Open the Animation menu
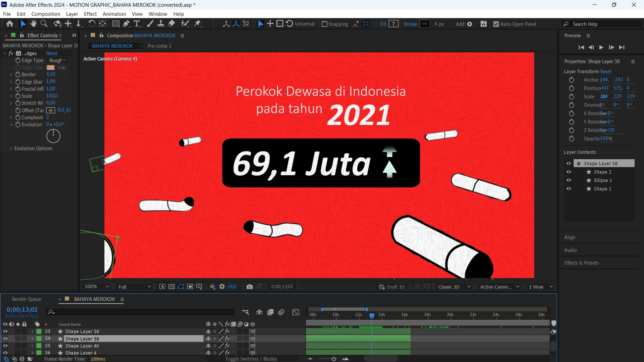Screen dimensions: 644x362 (114, 14)
